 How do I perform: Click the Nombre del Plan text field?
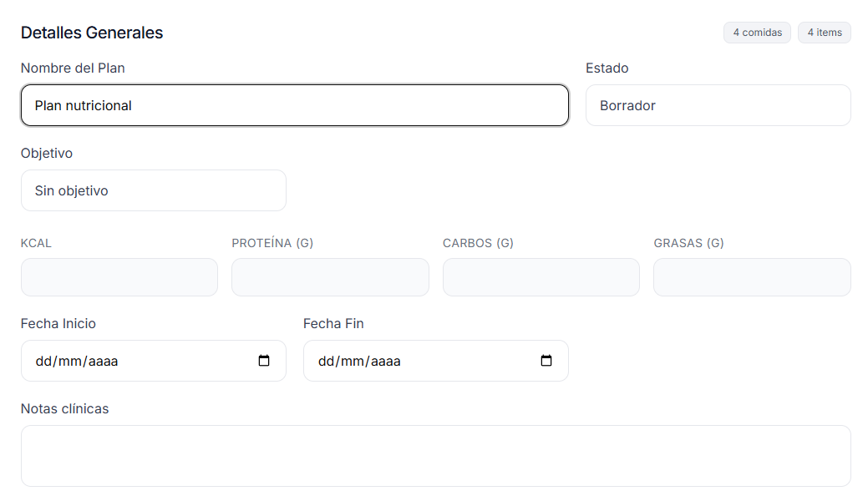(x=294, y=106)
